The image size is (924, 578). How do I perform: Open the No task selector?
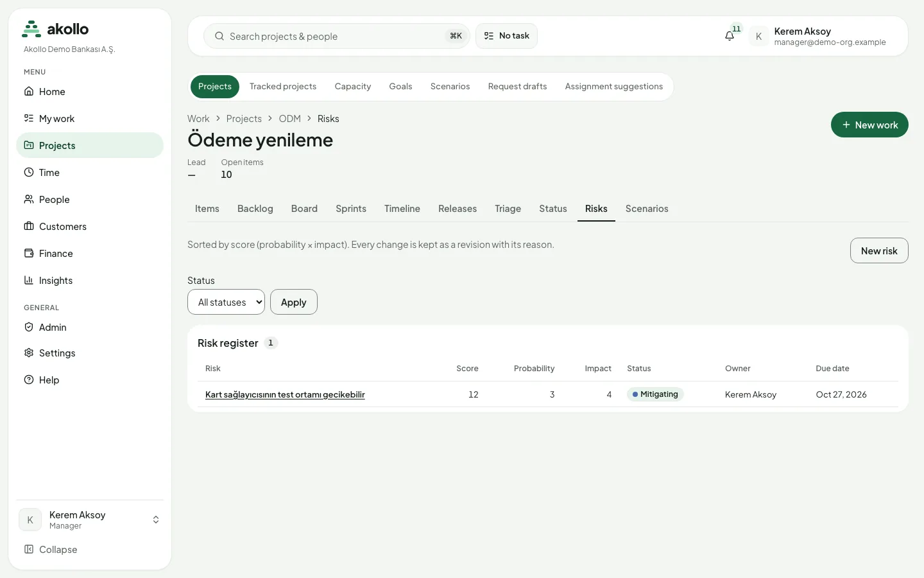point(506,36)
